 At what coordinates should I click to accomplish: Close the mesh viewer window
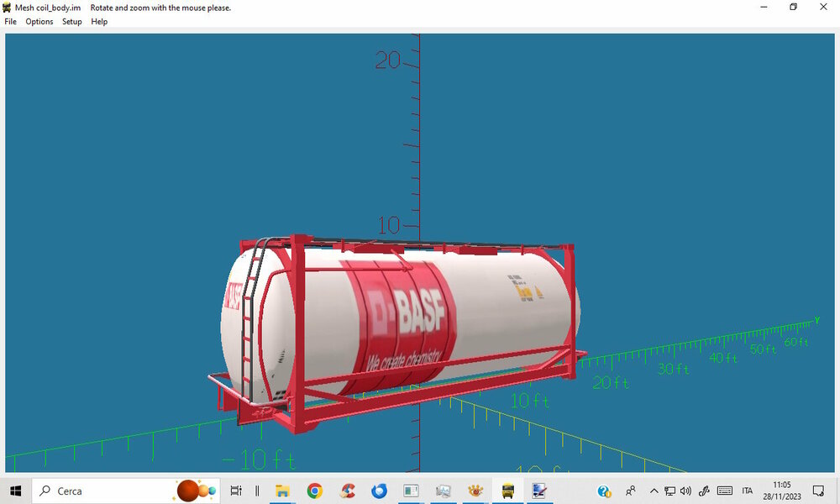[x=823, y=7]
